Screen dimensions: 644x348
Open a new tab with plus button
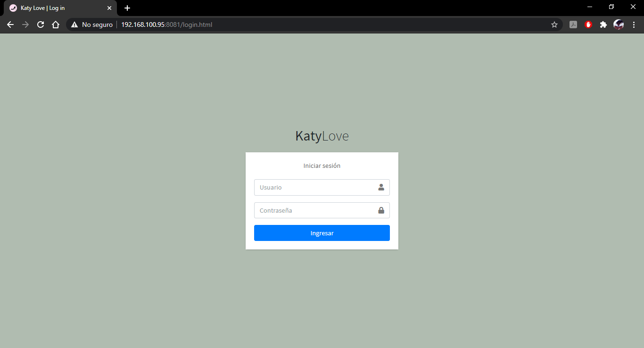pos(127,8)
